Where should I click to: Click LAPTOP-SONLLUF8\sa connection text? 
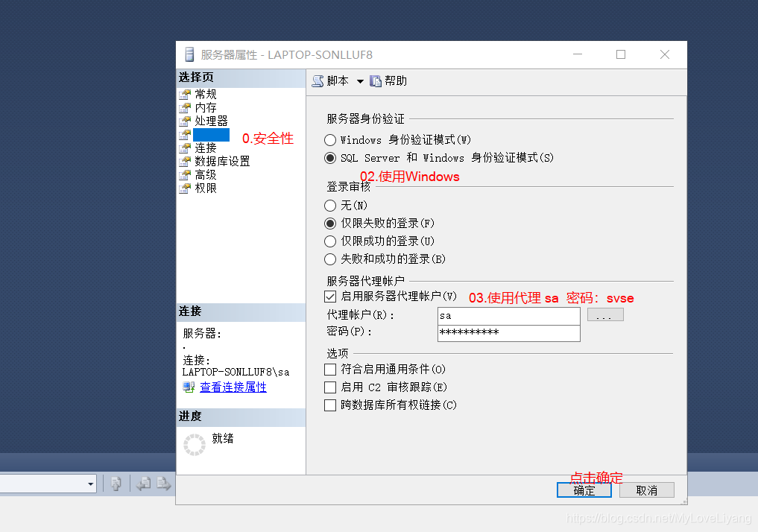tap(236, 373)
